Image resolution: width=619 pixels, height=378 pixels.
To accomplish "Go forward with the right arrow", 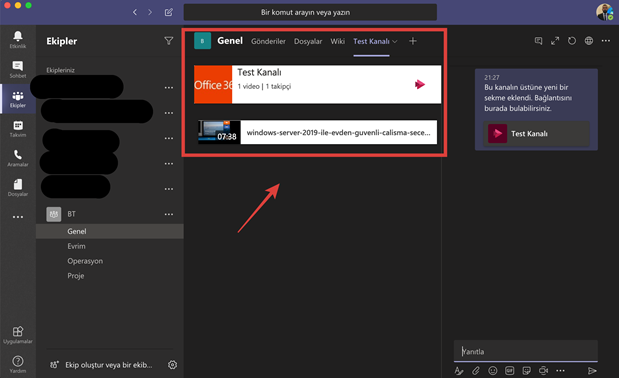I will pyautogui.click(x=150, y=12).
